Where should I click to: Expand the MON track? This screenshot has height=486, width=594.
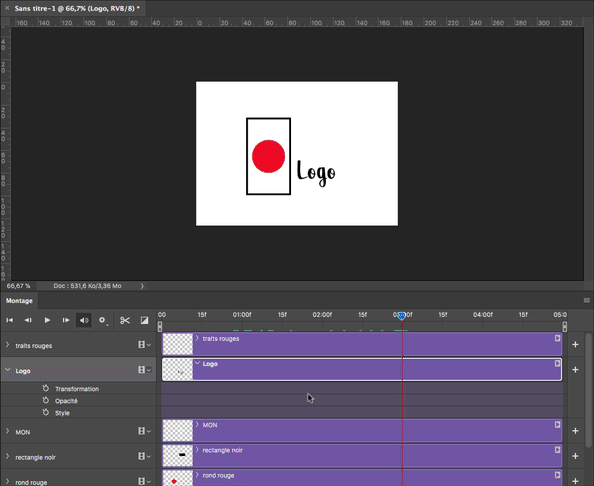[7, 431]
